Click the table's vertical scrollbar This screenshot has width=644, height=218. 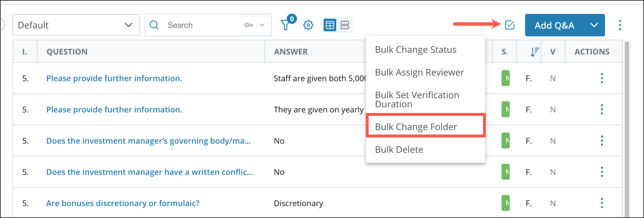click(626, 129)
